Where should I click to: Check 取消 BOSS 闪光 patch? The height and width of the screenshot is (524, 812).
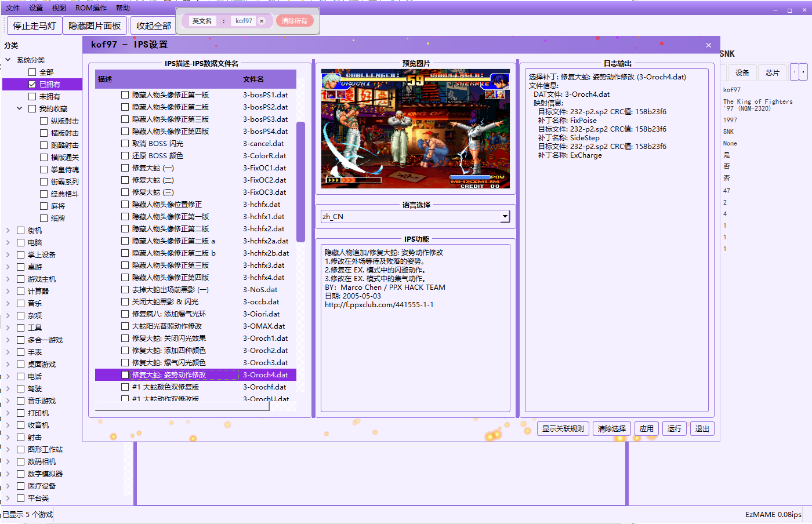[x=125, y=143]
